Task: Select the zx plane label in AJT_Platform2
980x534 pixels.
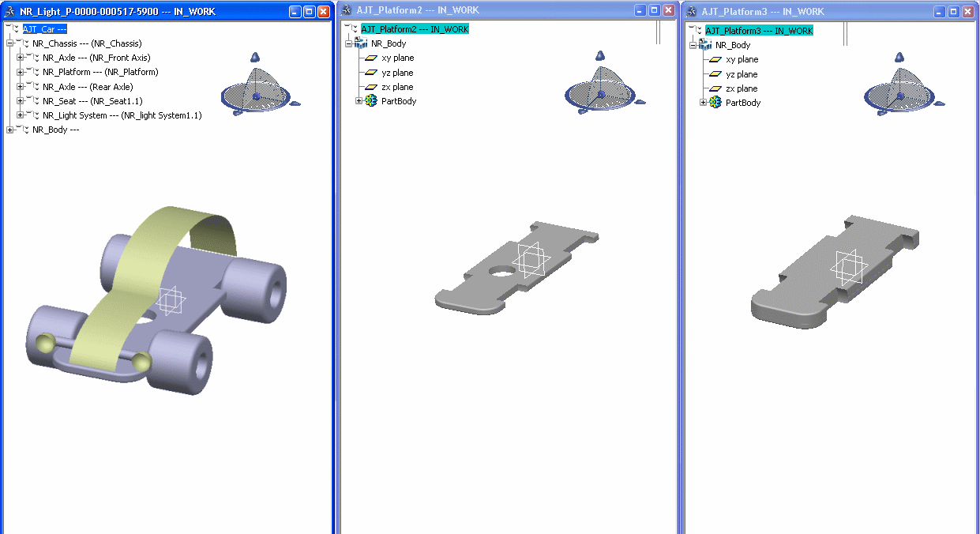Action: 398,87
